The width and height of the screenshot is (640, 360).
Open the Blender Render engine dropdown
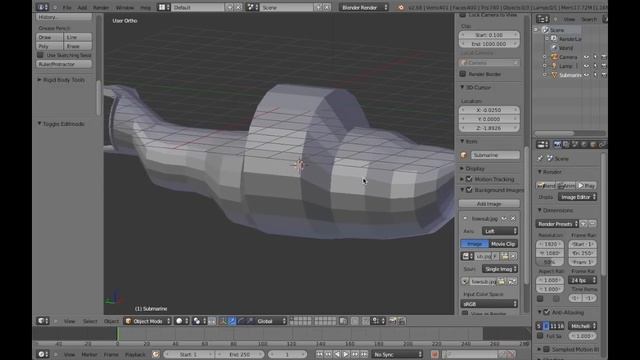tap(363, 7)
